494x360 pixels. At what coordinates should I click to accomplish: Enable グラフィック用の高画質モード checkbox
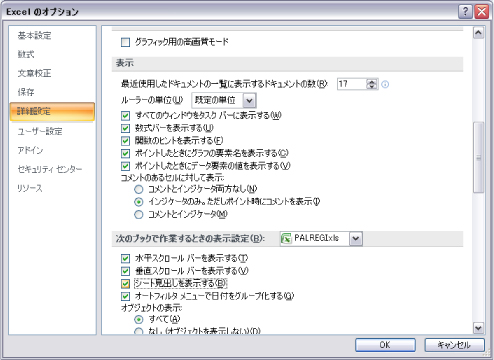tap(125, 42)
